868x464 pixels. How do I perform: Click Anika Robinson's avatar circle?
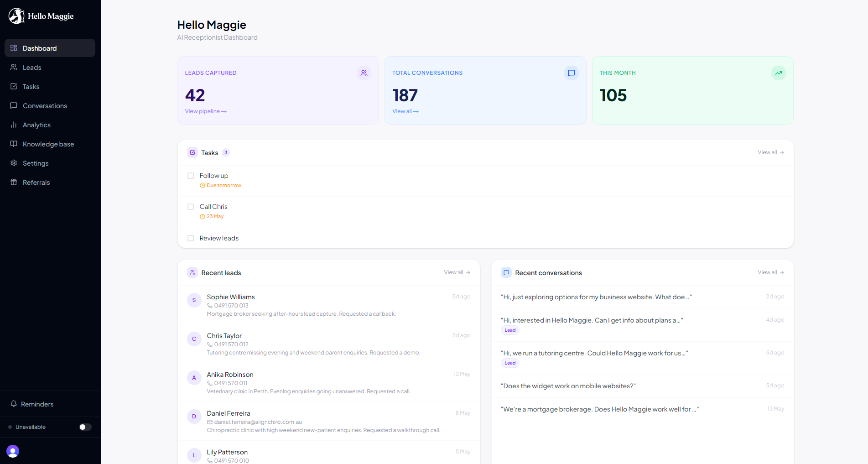pos(194,378)
